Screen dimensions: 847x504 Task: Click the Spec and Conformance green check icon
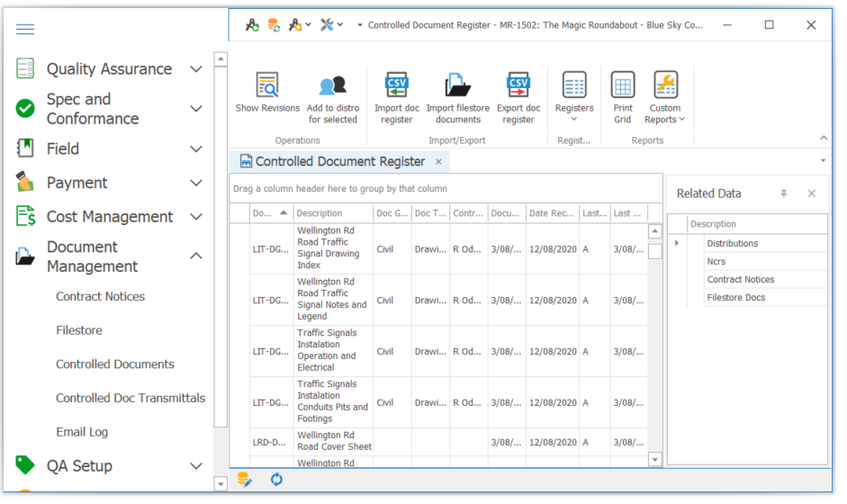[x=25, y=109]
